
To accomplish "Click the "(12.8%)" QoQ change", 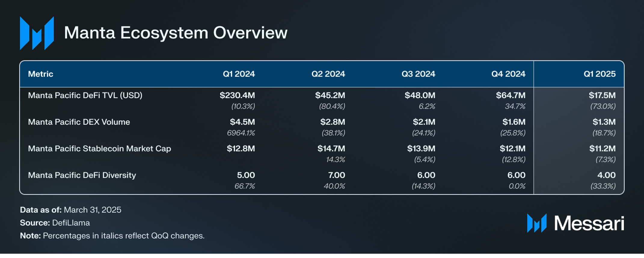I will [x=514, y=160].
